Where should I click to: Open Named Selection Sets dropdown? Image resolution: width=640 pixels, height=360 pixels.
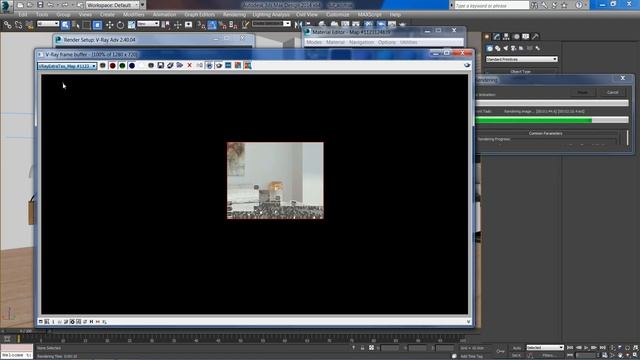[271, 24]
